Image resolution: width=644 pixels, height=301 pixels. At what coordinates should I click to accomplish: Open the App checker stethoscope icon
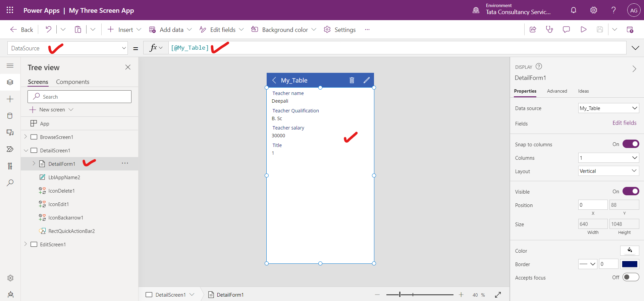pyautogui.click(x=549, y=30)
